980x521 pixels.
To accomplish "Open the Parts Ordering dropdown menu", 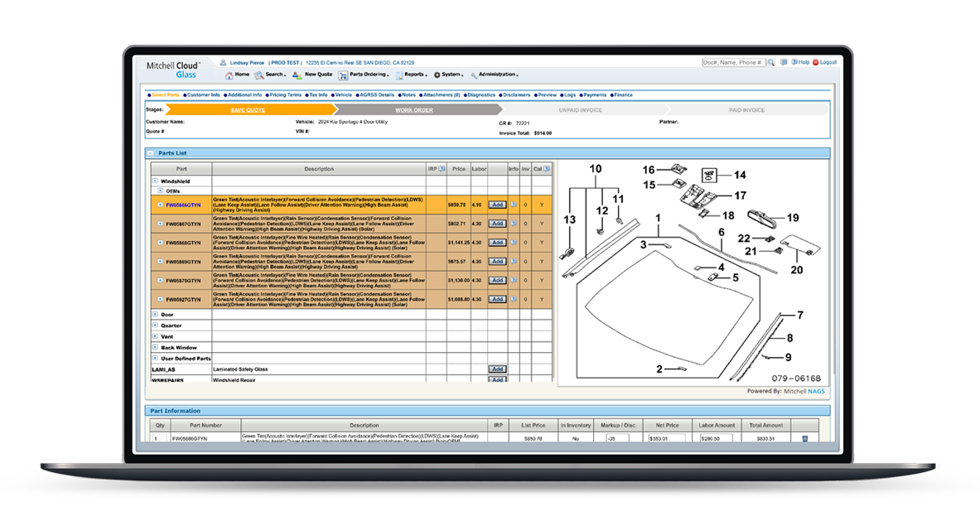I will [x=368, y=75].
